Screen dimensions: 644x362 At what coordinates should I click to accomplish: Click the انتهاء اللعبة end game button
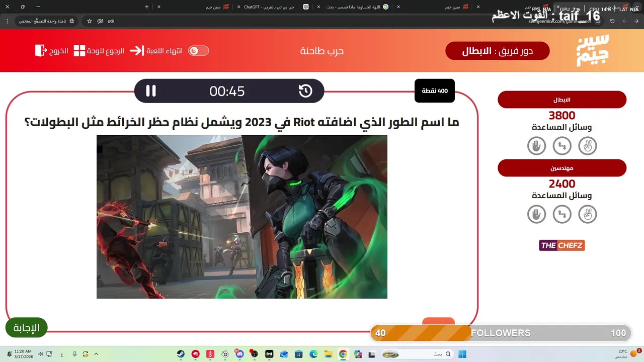(164, 51)
